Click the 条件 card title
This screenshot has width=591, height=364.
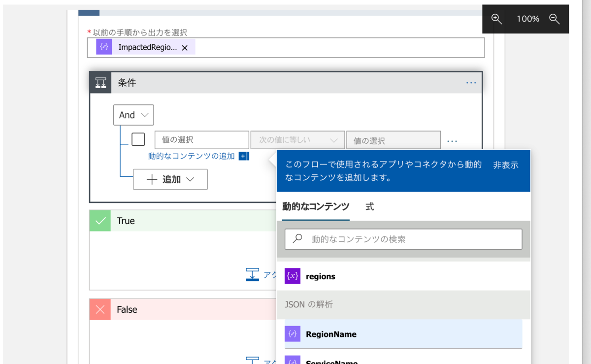[x=127, y=83]
